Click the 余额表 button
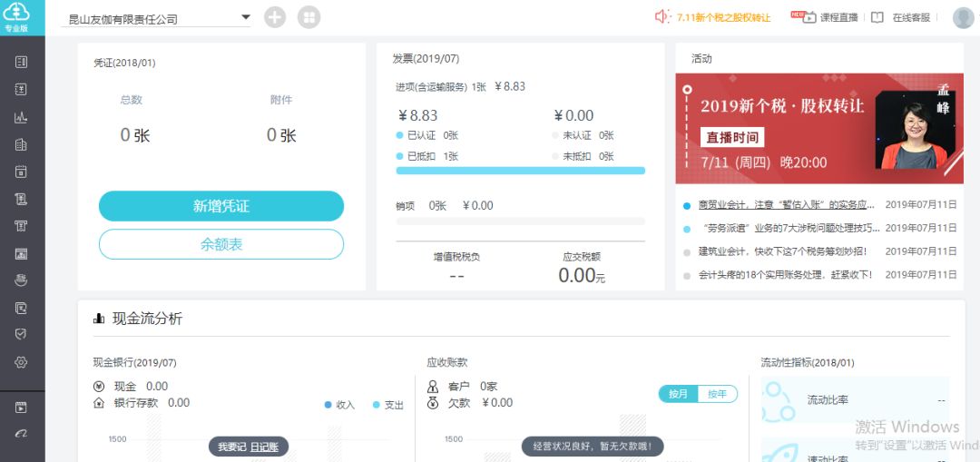The image size is (980, 462). 220,244
